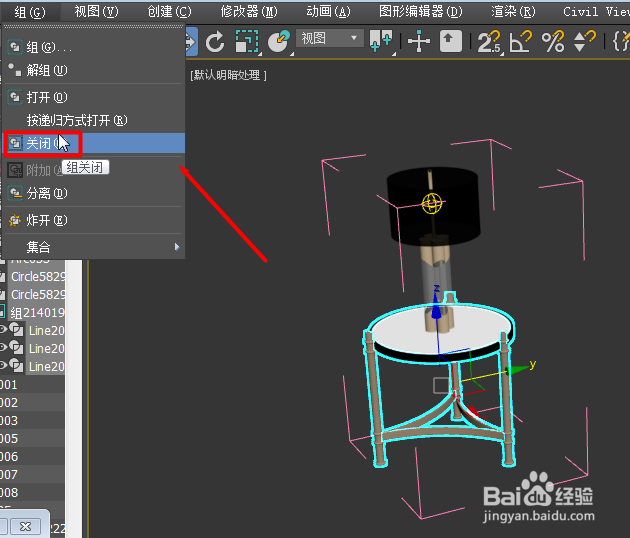Open the 创建(C) menu

169,12
